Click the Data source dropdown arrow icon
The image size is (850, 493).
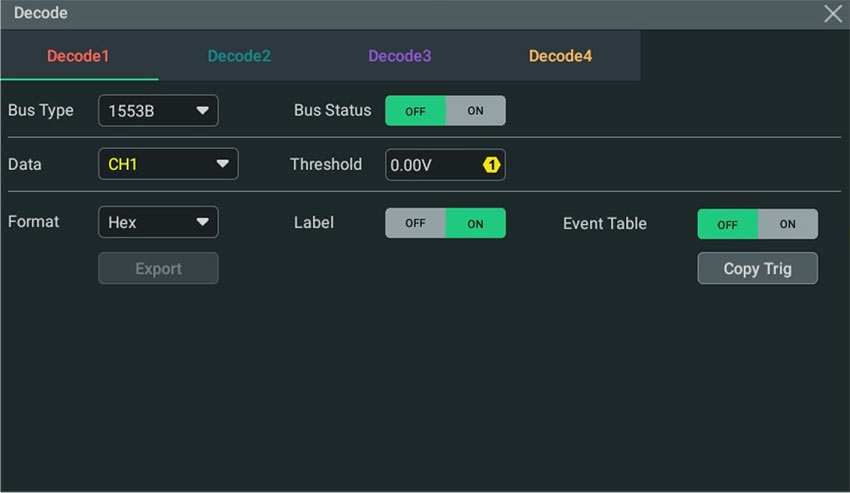[x=222, y=164]
